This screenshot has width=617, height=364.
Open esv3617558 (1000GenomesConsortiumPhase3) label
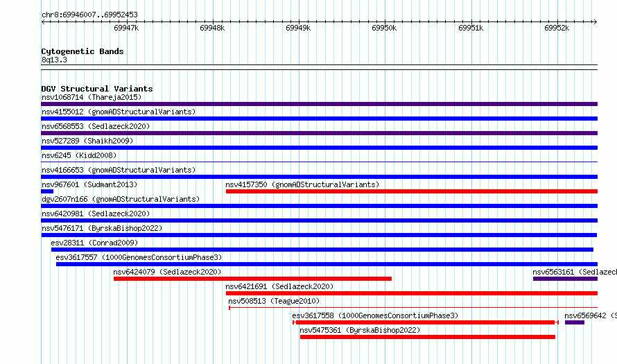click(x=375, y=315)
